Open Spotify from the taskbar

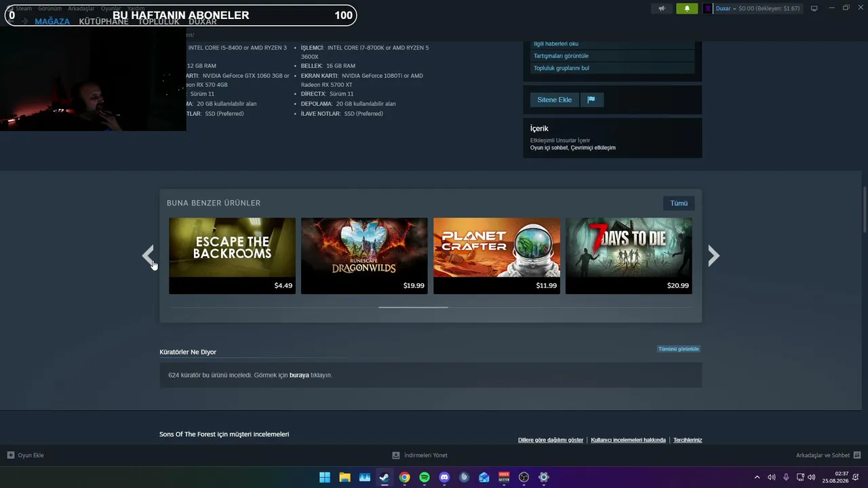(x=425, y=477)
